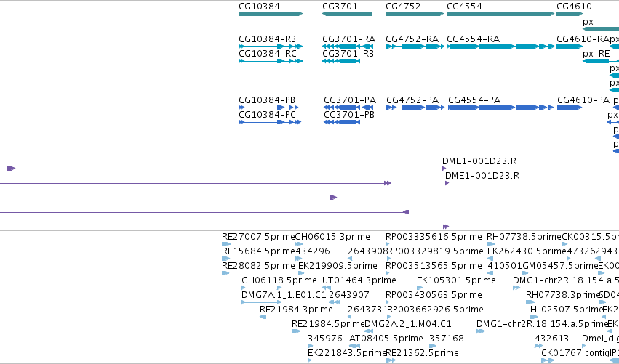The width and height of the screenshot is (619, 364).
Task: Click feature label 2643908
Action: point(368,251)
